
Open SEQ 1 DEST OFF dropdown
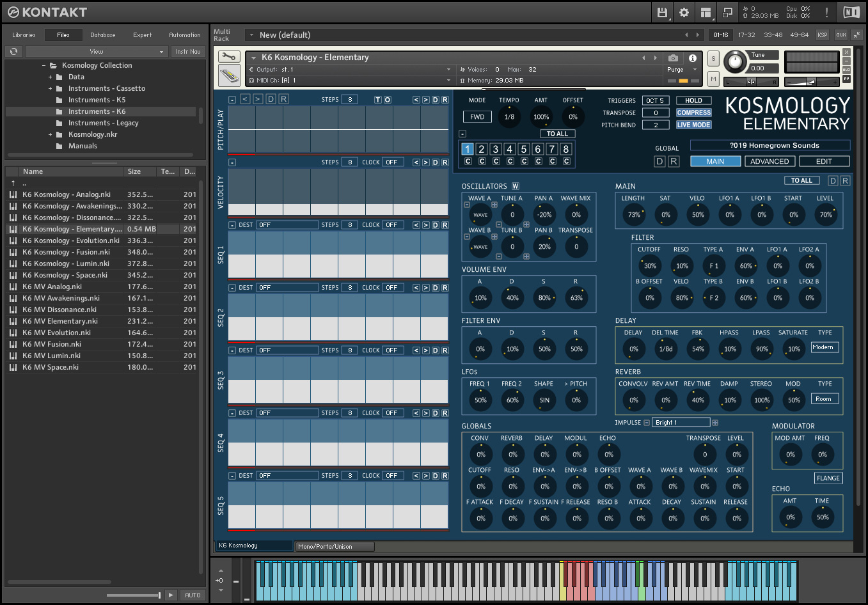pyautogui.click(x=288, y=225)
